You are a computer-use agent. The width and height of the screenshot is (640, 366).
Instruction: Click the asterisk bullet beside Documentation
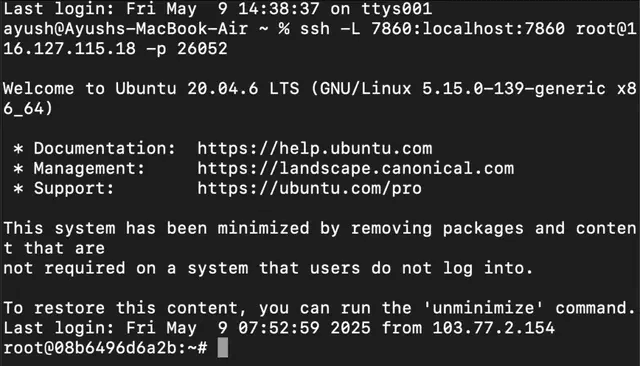pyautogui.click(x=18, y=149)
